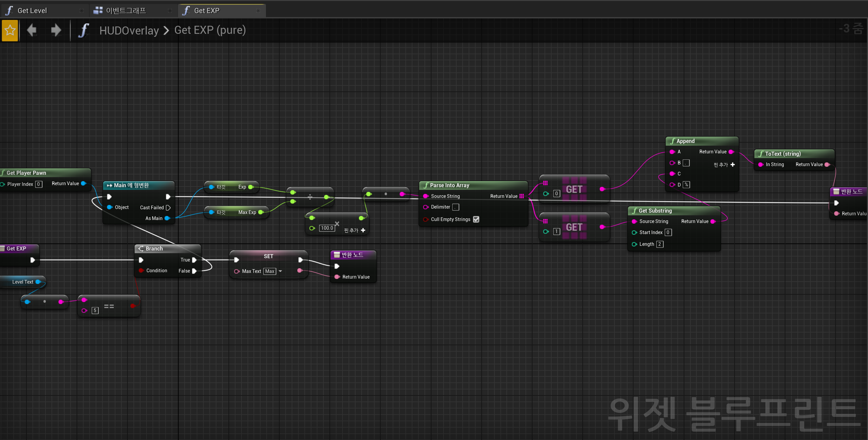Close the Get Level tab
This screenshot has width=868, height=440.
(x=82, y=11)
